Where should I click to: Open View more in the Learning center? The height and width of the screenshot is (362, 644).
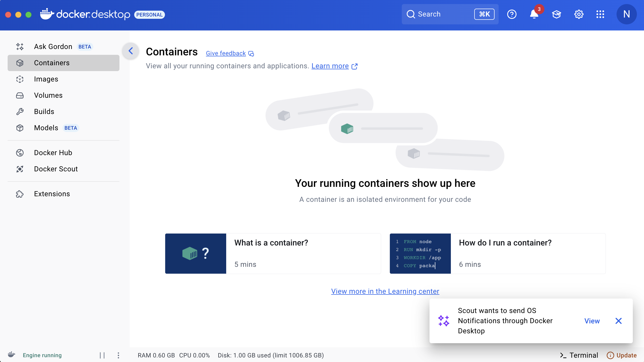pos(385,291)
